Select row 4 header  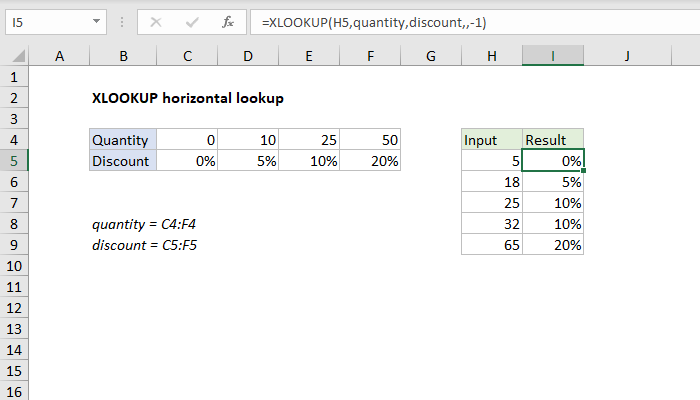pos(14,140)
